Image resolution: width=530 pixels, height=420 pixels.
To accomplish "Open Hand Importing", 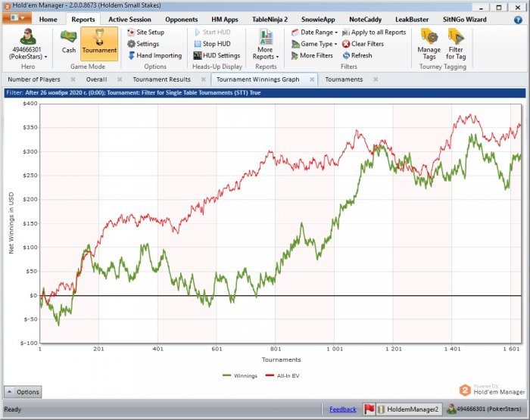I will click(x=155, y=55).
